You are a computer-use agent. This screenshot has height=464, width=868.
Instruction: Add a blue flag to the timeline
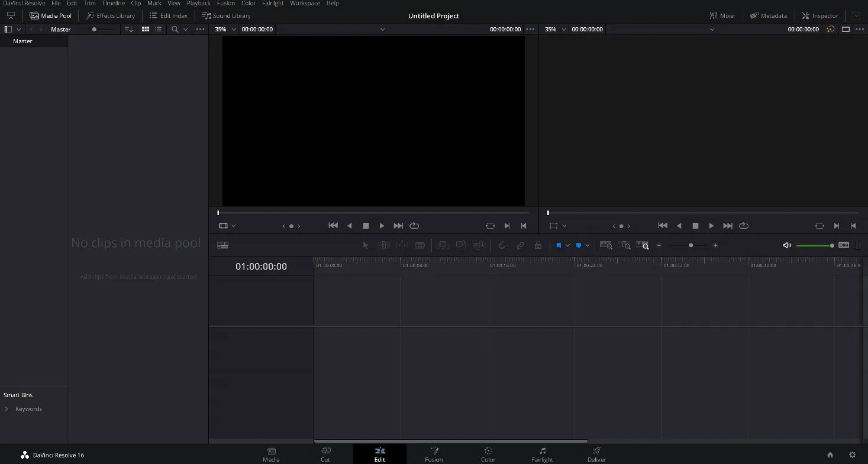click(x=559, y=245)
